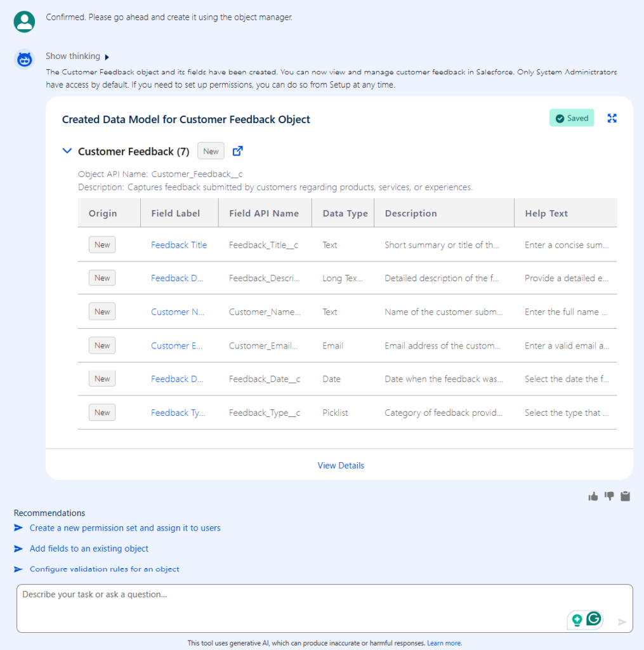
Task: Copy response with clipboard icon
Action: (x=626, y=496)
